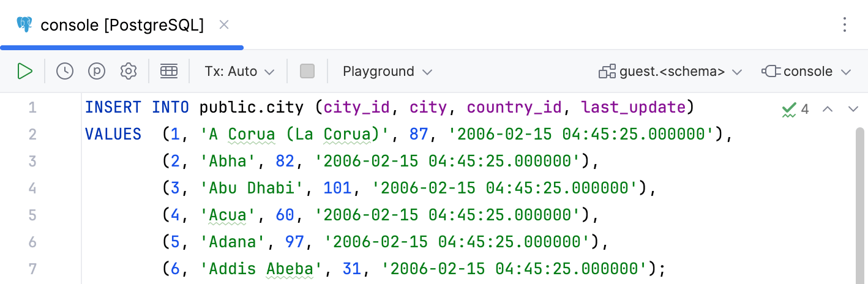This screenshot has height=284, width=868.
Task: Open the vertical three-dot tab options menu
Action: point(845,24)
